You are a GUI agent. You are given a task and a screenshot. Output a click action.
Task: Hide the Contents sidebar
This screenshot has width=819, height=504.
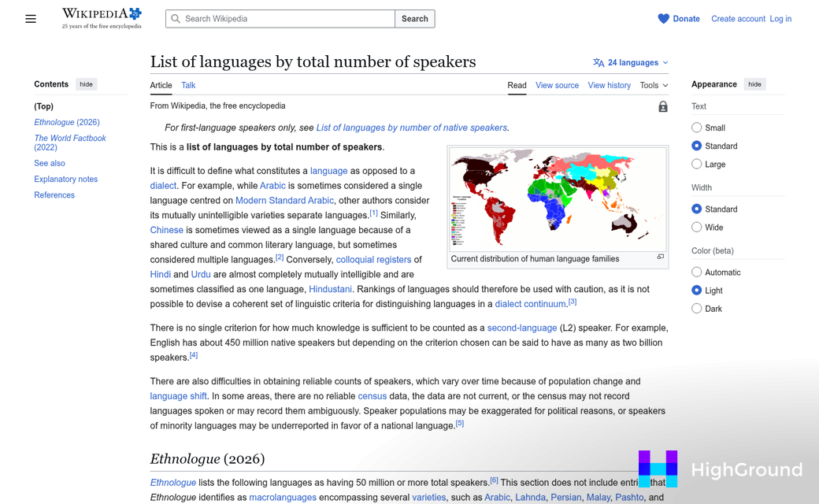click(86, 84)
